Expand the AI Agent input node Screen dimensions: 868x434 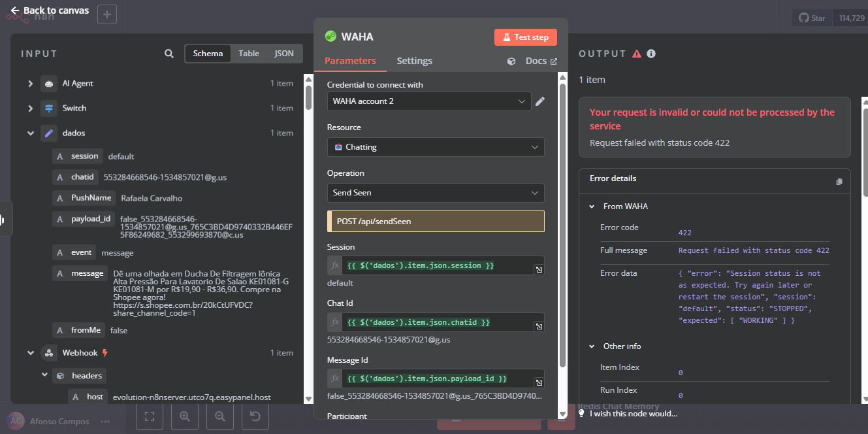[31, 84]
